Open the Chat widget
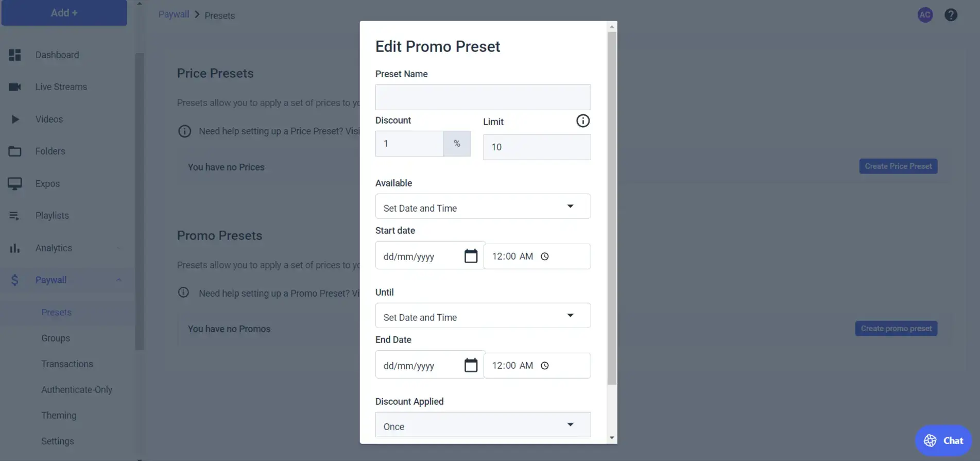This screenshot has height=461, width=980. coord(943,440)
